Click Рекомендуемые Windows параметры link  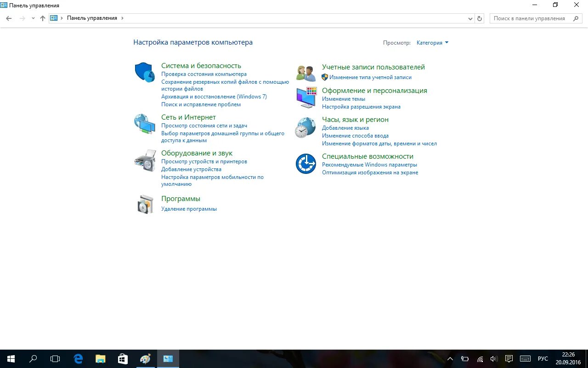[x=369, y=165]
